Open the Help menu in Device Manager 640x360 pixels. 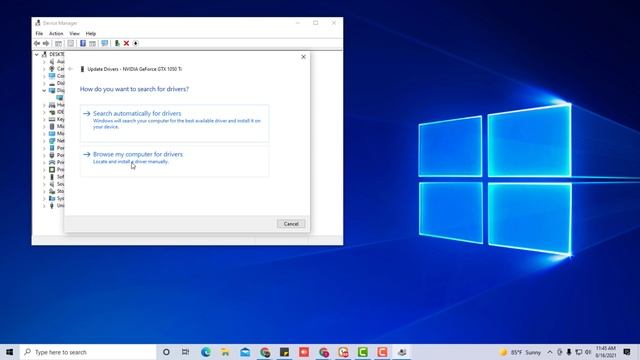pos(91,33)
